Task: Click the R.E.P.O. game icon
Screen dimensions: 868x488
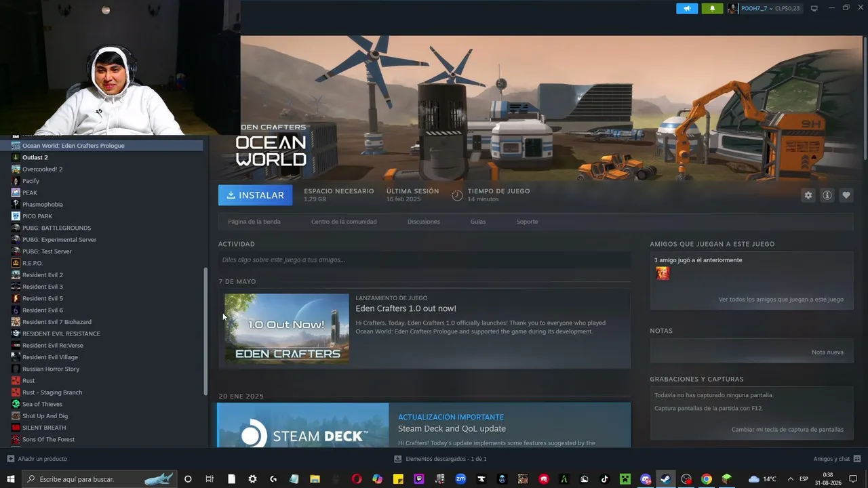Action: click(16, 263)
